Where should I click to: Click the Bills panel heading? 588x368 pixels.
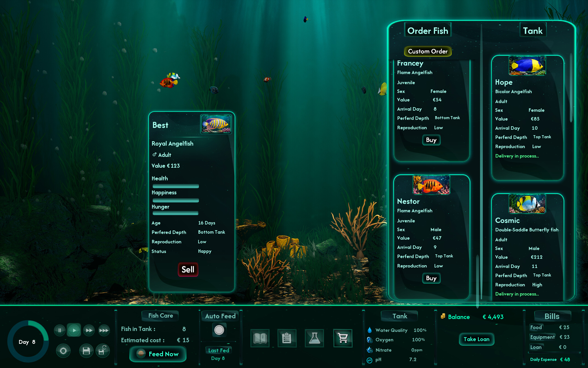(552, 316)
